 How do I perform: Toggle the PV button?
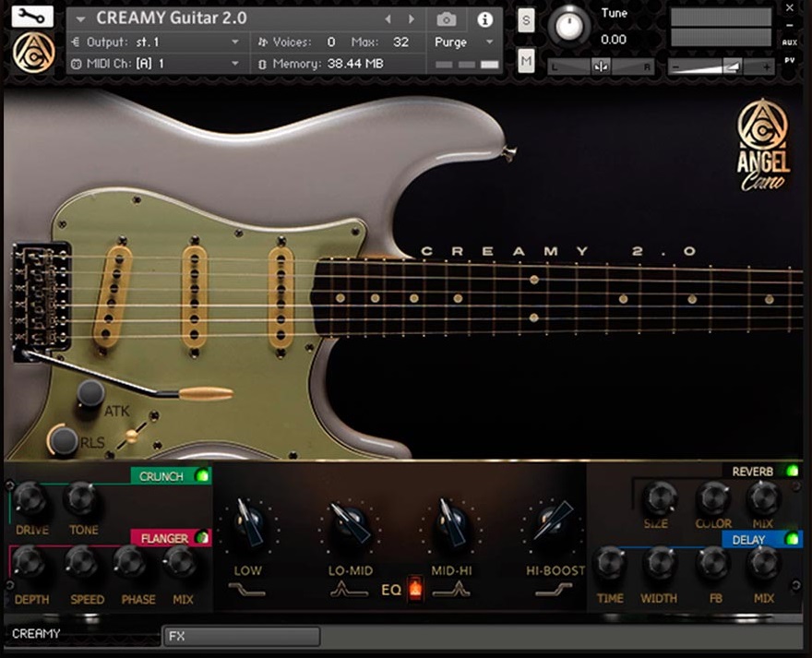click(x=789, y=60)
